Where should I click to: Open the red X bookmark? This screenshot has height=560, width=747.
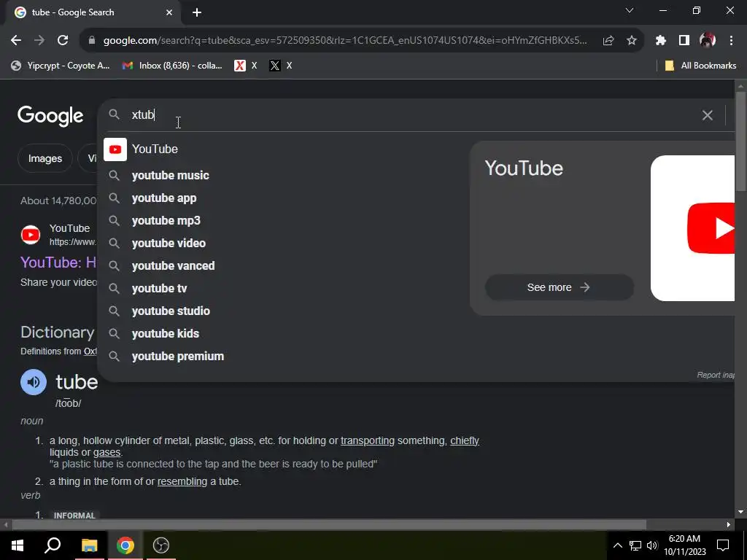click(246, 66)
